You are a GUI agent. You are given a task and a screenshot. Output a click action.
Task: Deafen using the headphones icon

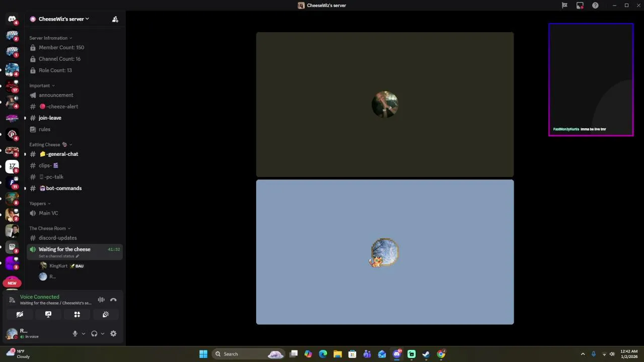(94, 333)
